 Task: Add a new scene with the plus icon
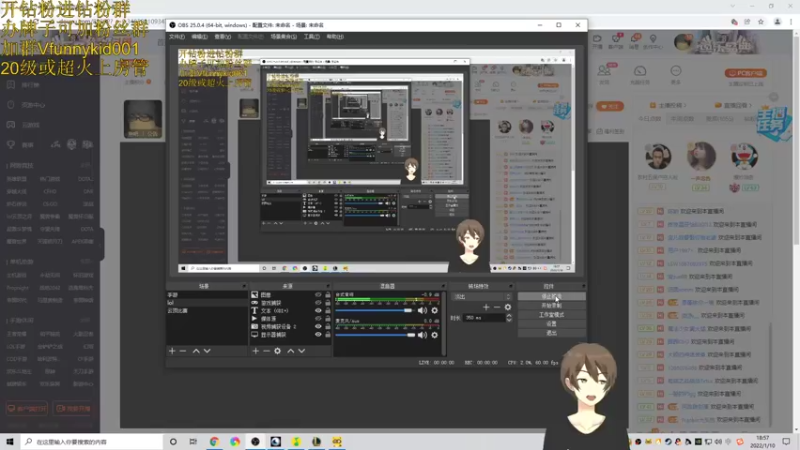pyautogui.click(x=172, y=351)
